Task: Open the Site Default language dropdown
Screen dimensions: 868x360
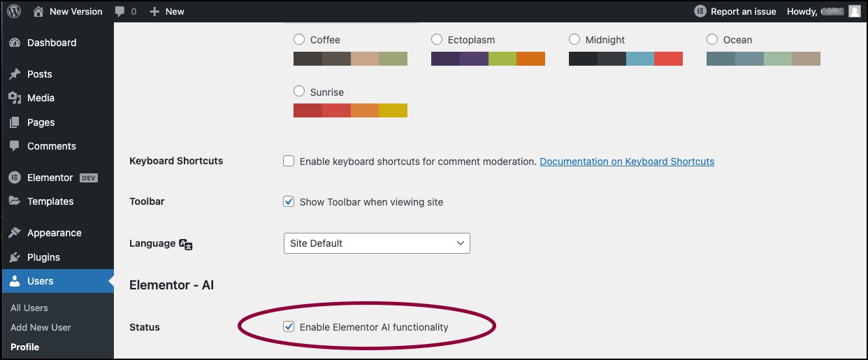Action: tap(377, 243)
